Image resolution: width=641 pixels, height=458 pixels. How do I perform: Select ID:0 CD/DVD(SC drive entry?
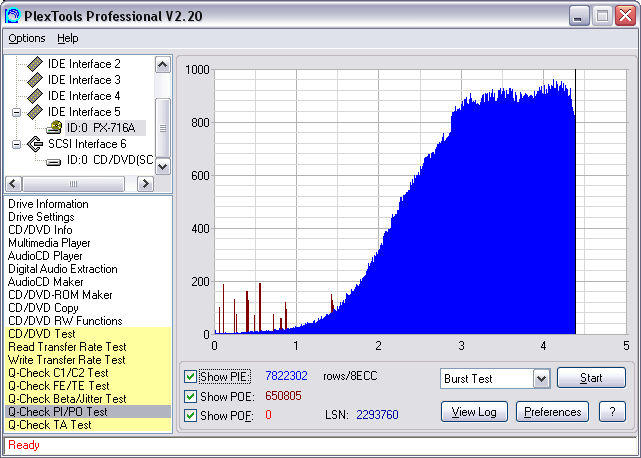click(110, 160)
